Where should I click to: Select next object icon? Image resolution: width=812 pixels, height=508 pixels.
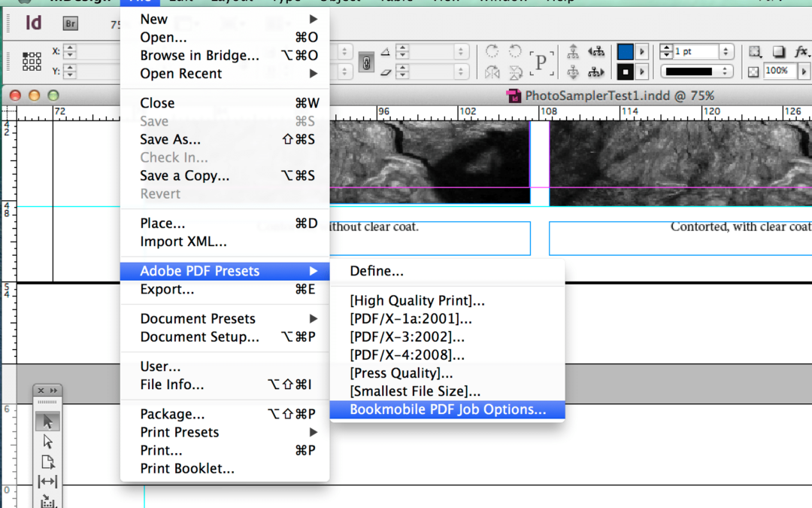click(x=596, y=72)
